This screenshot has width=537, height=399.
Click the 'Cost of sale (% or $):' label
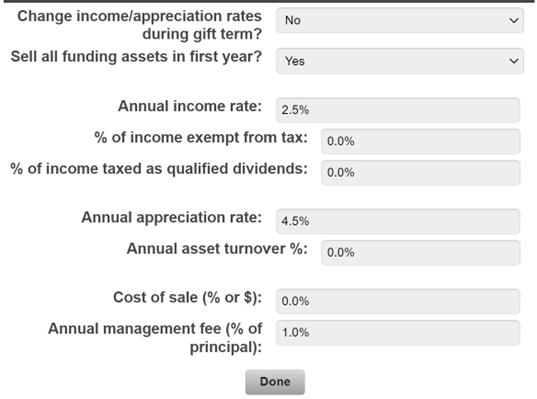[x=188, y=297]
